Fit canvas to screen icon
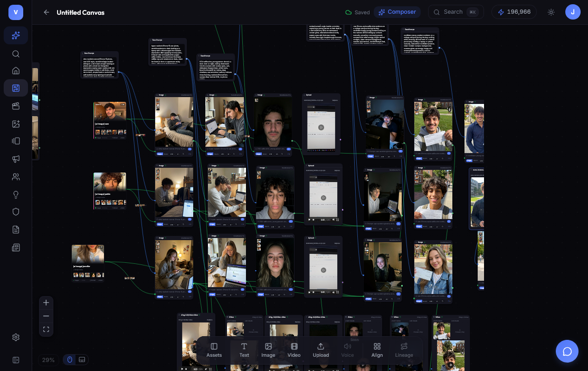This screenshot has height=371, width=588. click(46, 329)
